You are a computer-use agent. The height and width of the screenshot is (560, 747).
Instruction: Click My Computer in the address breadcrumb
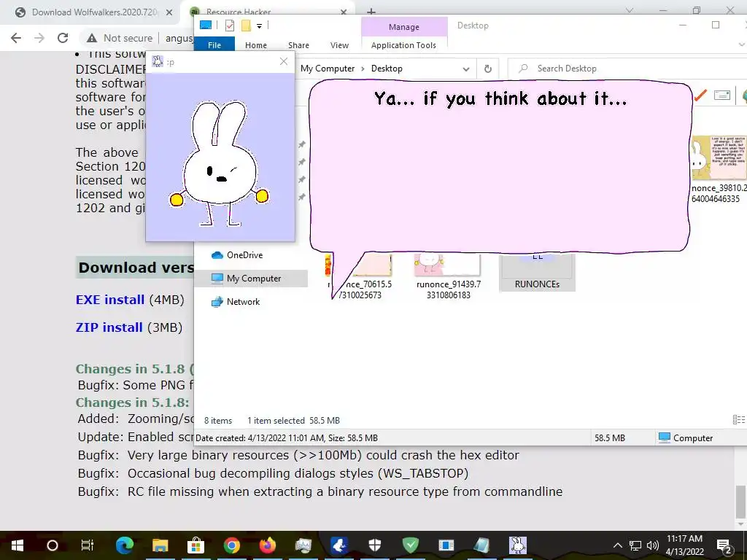tap(328, 69)
